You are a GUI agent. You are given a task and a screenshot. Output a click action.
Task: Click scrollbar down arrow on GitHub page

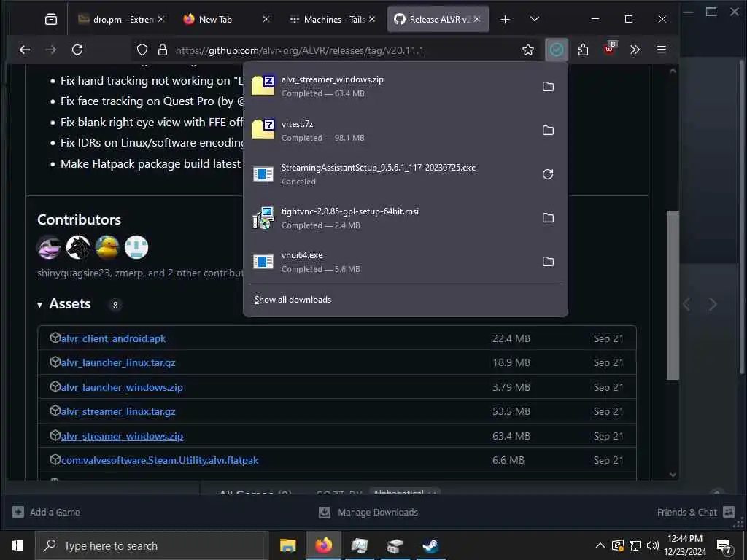pyautogui.click(x=673, y=474)
